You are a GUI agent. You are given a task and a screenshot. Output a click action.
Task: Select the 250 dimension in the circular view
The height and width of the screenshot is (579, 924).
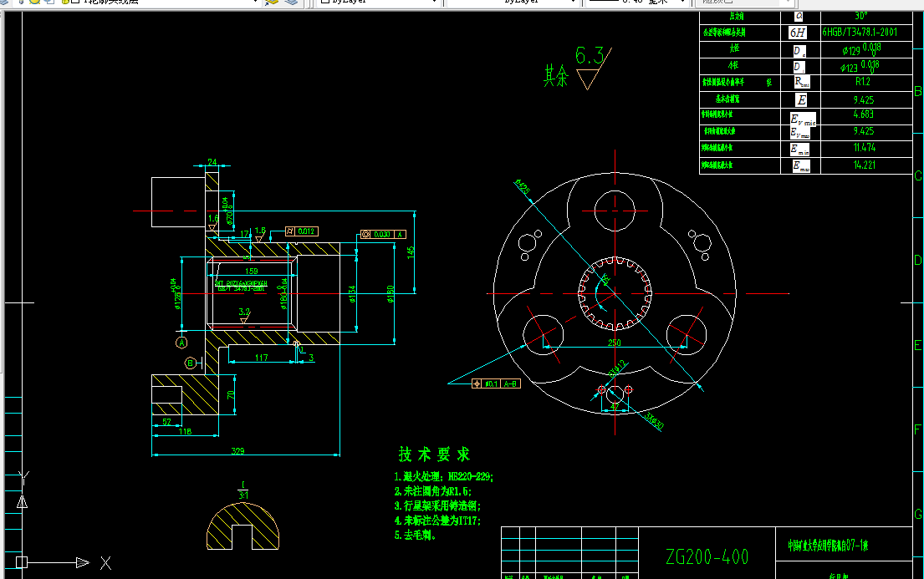(614, 343)
